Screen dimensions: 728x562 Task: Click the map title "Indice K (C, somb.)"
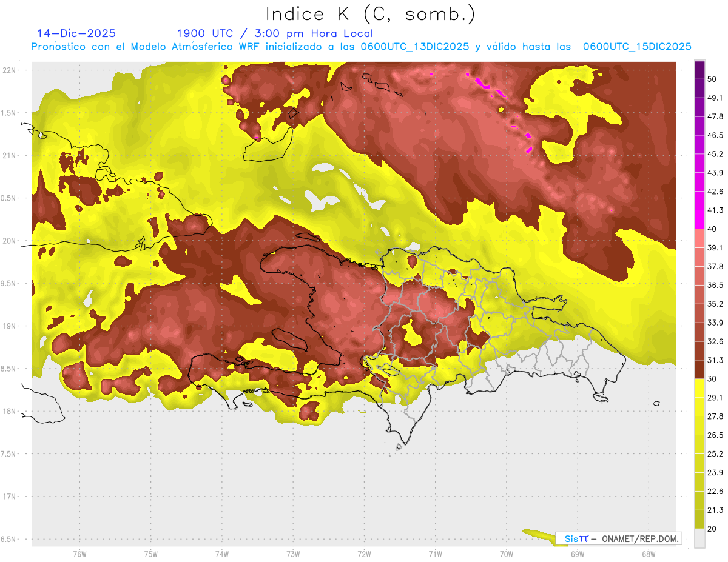pyautogui.click(x=371, y=14)
